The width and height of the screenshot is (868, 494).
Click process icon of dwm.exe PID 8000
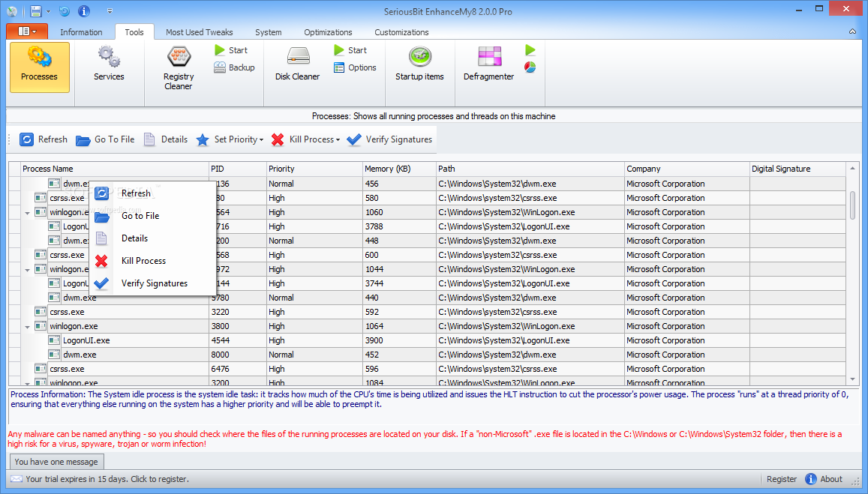click(54, 355)
